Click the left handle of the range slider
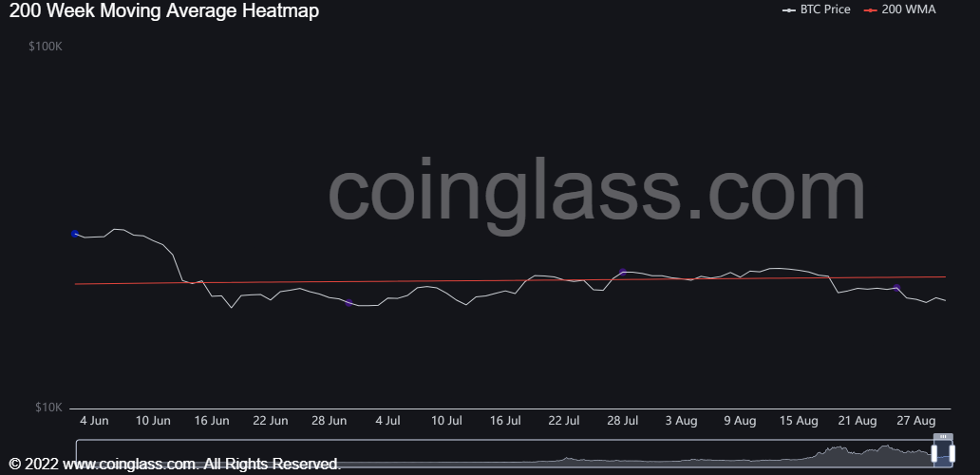This screenshot has width=980, height=475. point(933,453)
